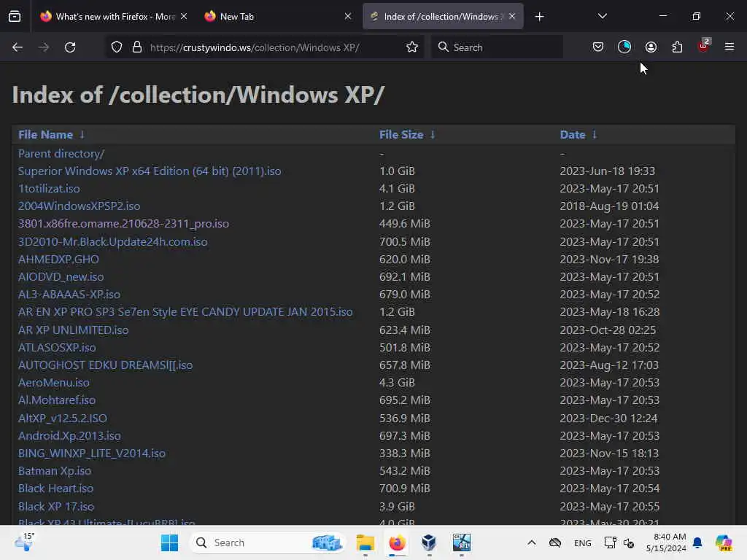Image resolution: width=747 pixels, height=560 pixels.
Task: Open the 1totilizat.iso link
Action: click(49, 189)
